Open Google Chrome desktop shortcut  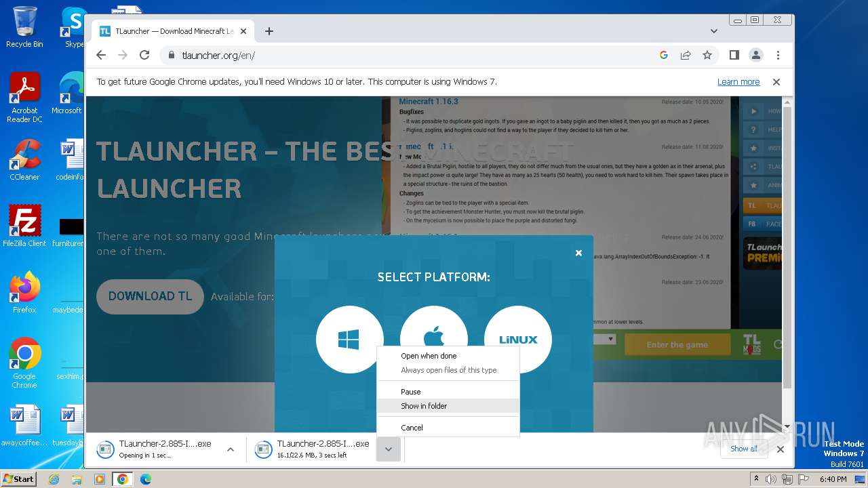pyautogui.click(x=24, y=363)
